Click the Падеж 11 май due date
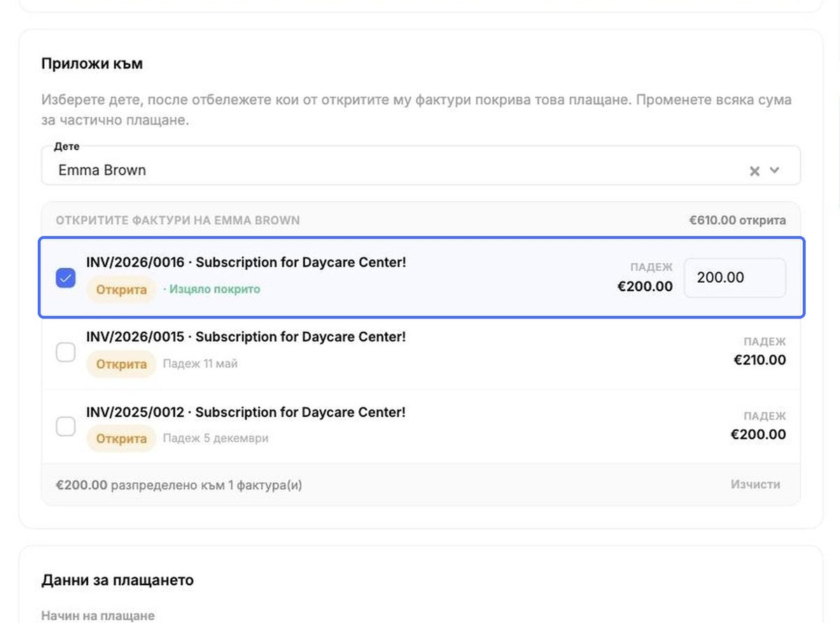The width and height of the screenshot is (840, 623). pos(200,364)
